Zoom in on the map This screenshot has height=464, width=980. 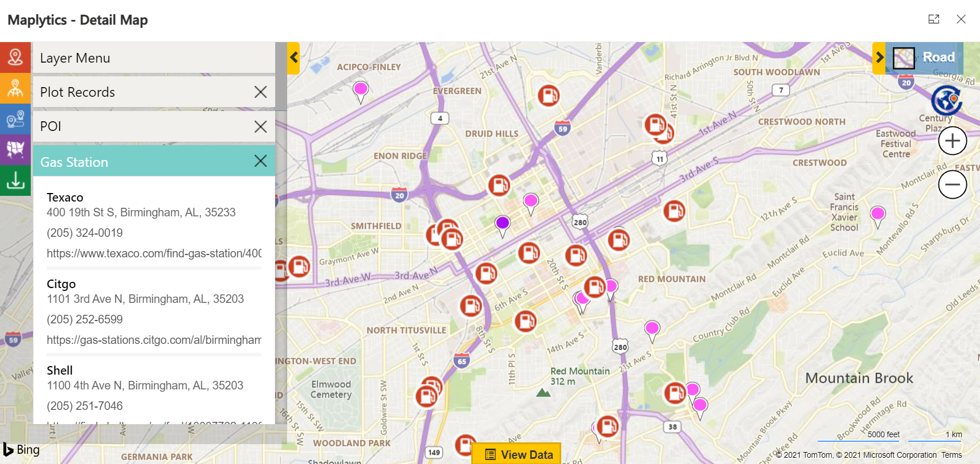953,141
